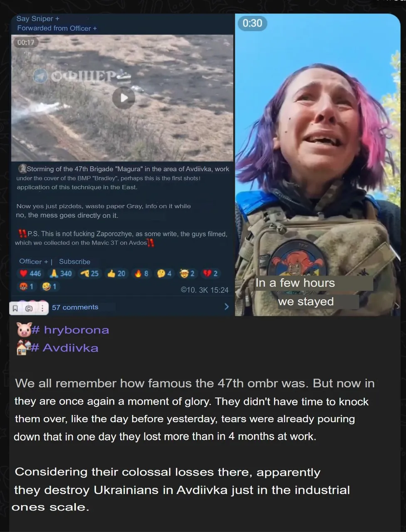This screenshot has height=532, width=406.
Task: Open the three-dot options menu
Action: (x=42, y=308)
